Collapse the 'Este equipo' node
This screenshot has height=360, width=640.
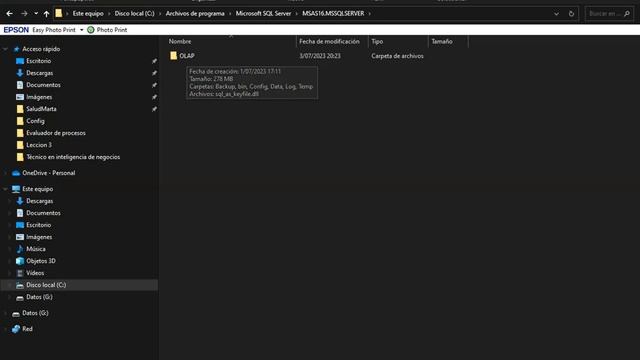[x=5, y=189]
